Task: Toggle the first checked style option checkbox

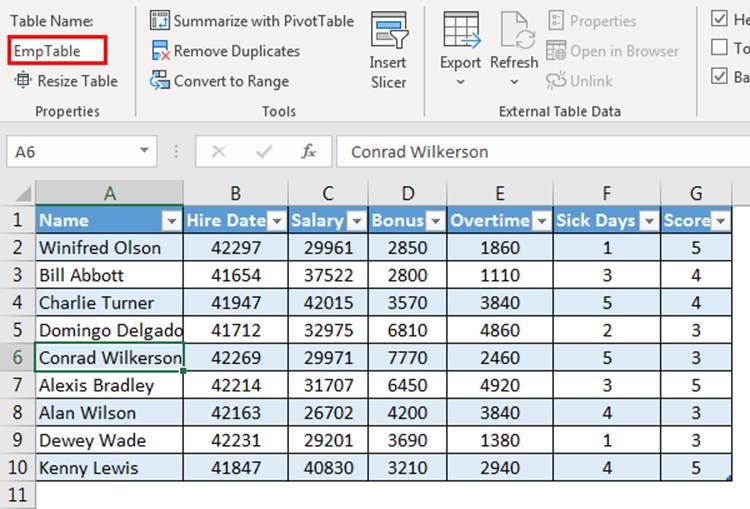Action: tap(719, 19)
